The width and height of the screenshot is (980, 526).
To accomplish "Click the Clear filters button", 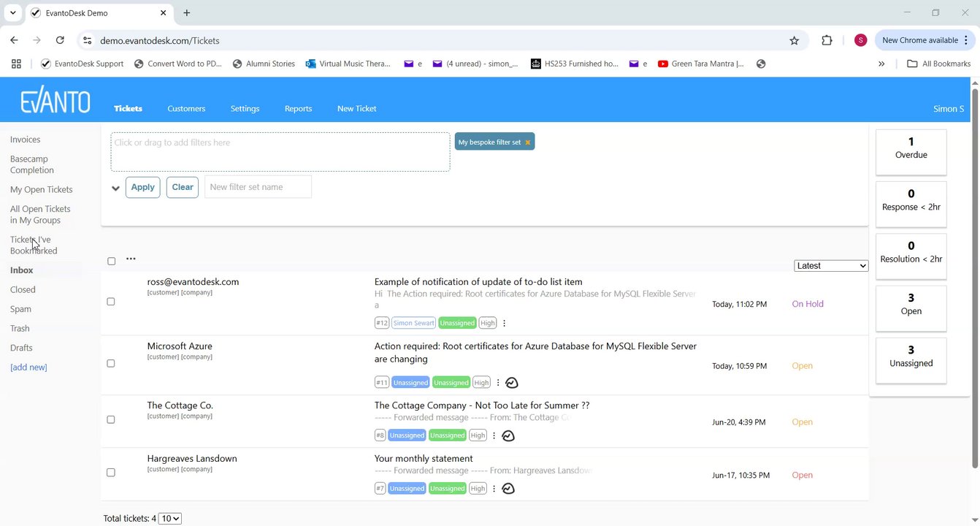I will pos(183,187).
